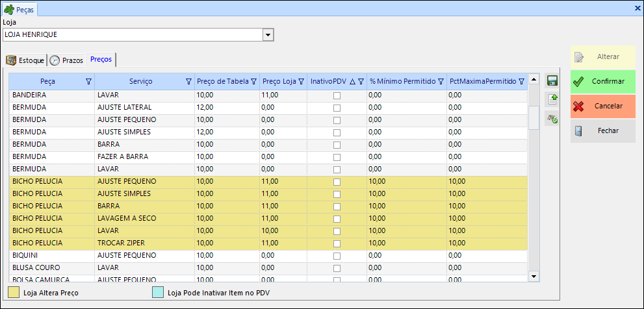Open the filter on % Mínimo Permitido column
The width and height of the screenshot is (644, 309).
(x=441, y=82)
